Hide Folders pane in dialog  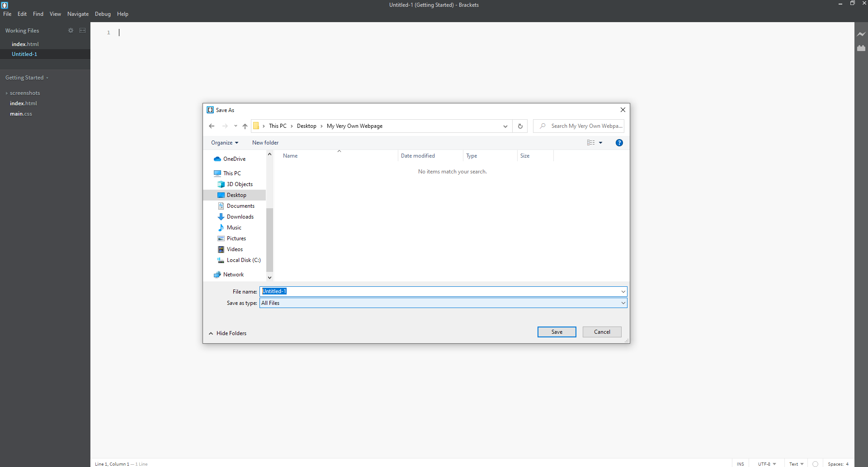[227, 333]
